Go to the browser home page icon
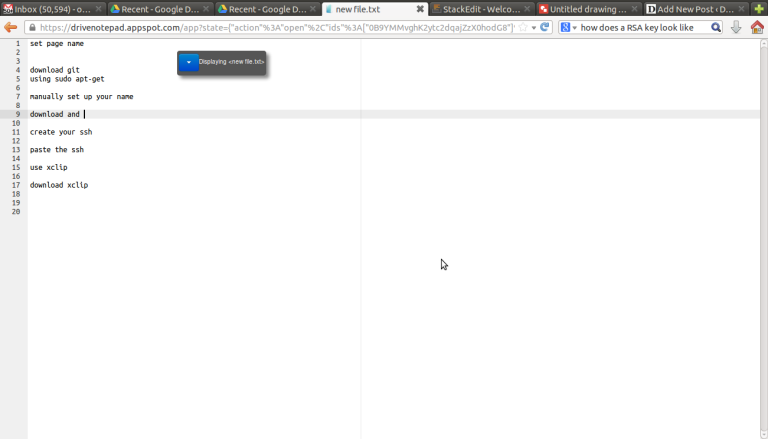Screen dimensions: 768x439 click(x=757, y=28)
